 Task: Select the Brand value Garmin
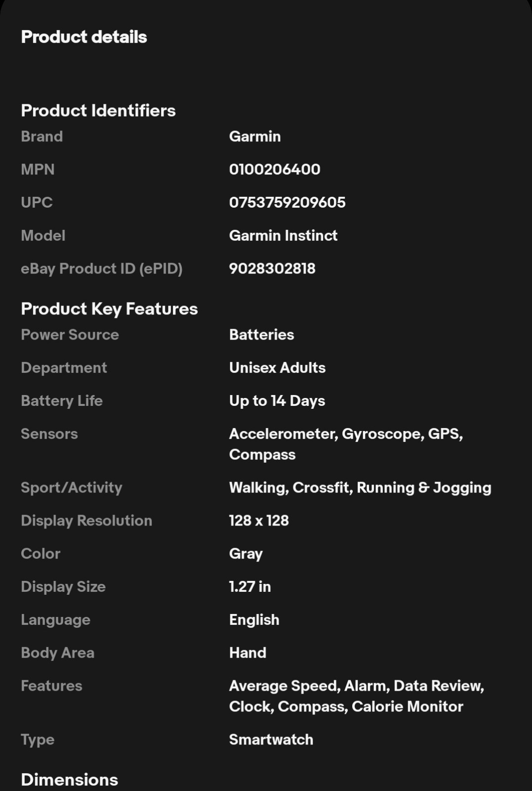click(x=255, y=136)
